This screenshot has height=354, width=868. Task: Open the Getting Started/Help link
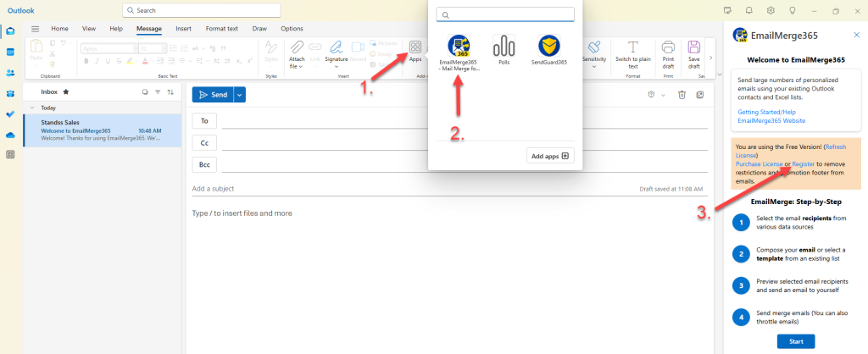tap(767, 112)
